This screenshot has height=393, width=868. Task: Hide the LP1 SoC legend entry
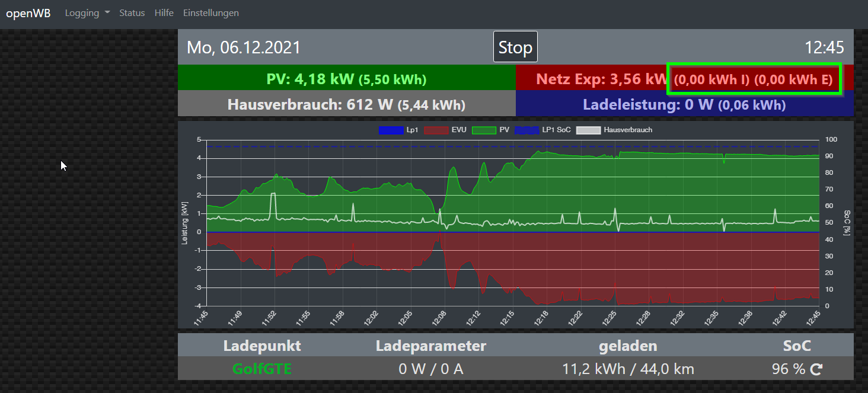pyautogui.click(x=542, y=129)
